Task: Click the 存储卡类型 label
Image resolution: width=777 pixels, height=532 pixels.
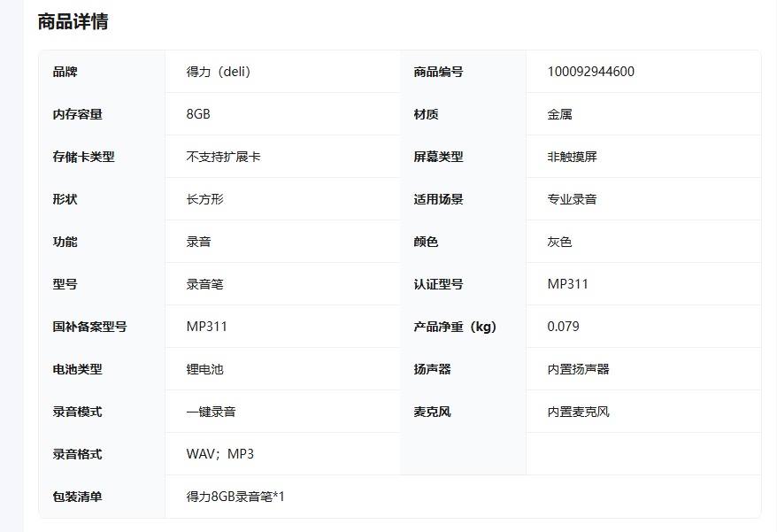Action: 84,158
